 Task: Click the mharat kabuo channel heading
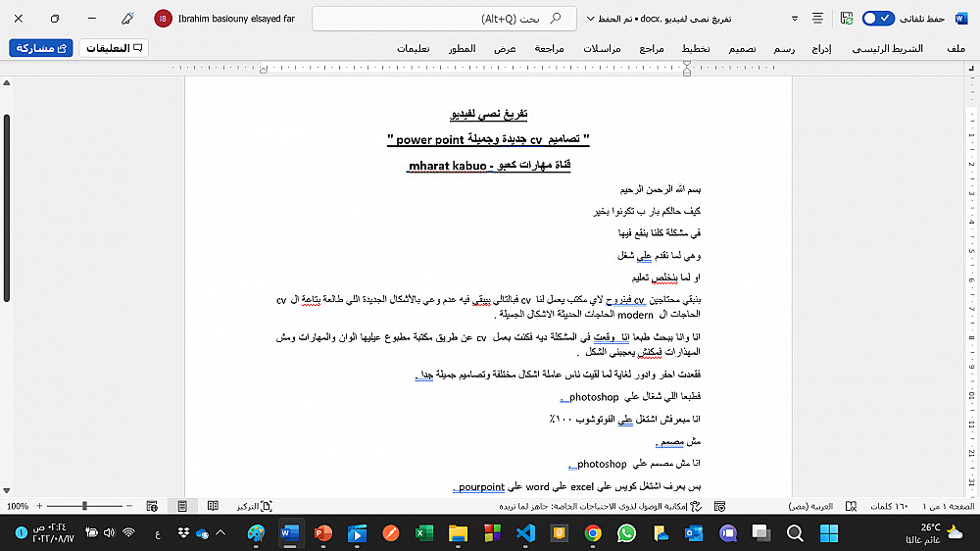click(489, 165)
